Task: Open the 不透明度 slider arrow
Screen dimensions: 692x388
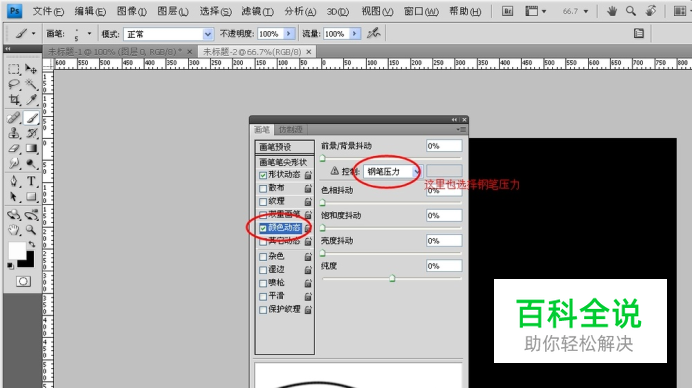Action: point(289,34)
